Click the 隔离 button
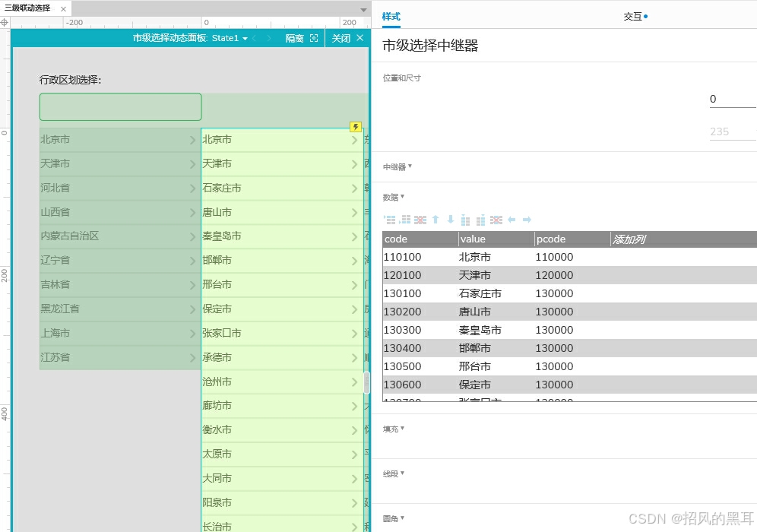Screen dimensions: 757x532 click(x=294, y=38)
